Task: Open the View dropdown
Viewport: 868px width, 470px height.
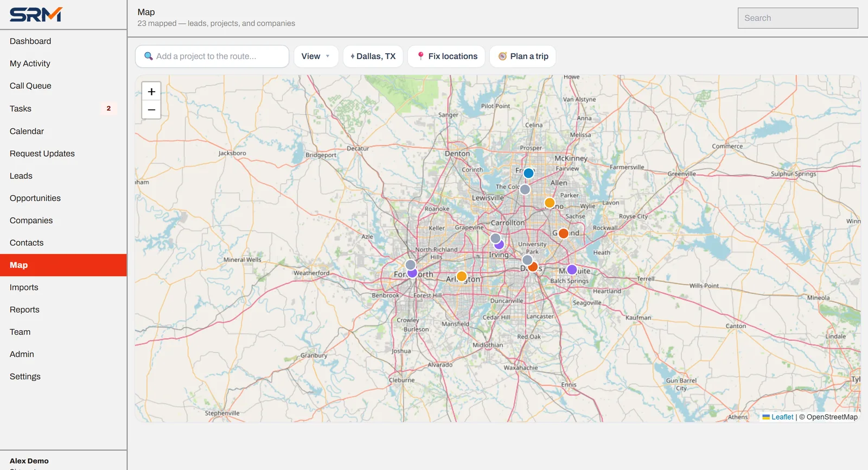Action: click(316, 56)
